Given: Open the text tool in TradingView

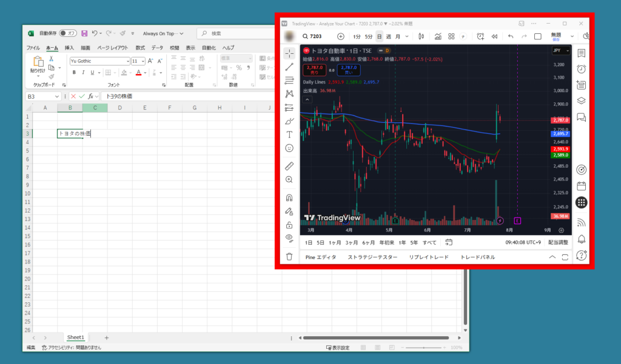Looking at the screenshot, I should point(289,134).
